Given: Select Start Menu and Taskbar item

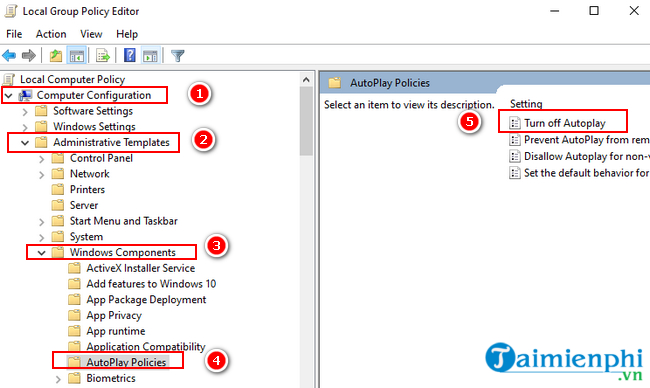Looking at the screenshot, I should point(124,221).
